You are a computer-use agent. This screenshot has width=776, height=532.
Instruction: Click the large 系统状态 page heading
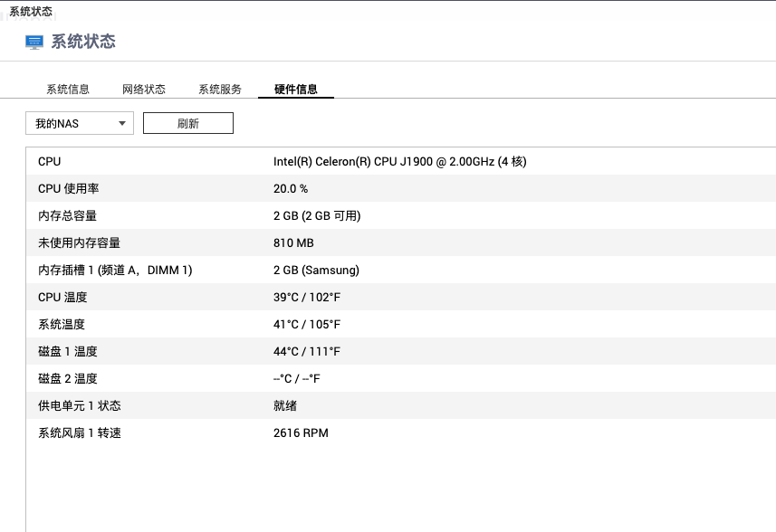(x=83, y=42)
